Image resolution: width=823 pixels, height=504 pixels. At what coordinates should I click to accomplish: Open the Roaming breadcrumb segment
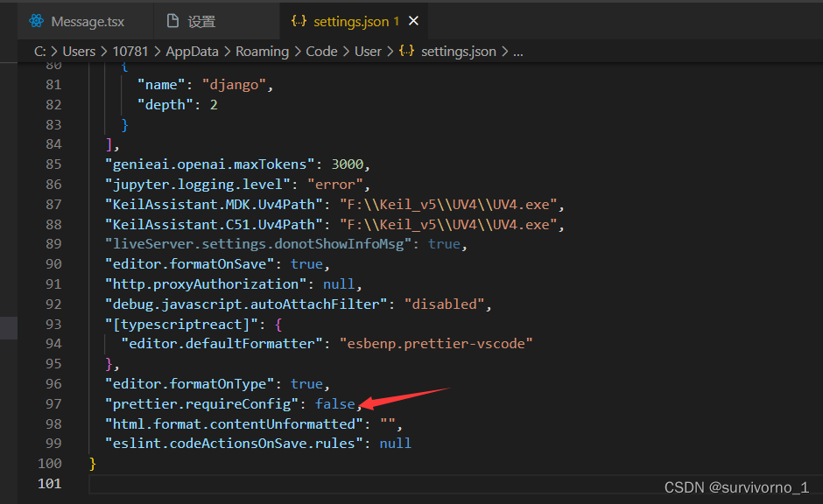(x=262, y=52)
